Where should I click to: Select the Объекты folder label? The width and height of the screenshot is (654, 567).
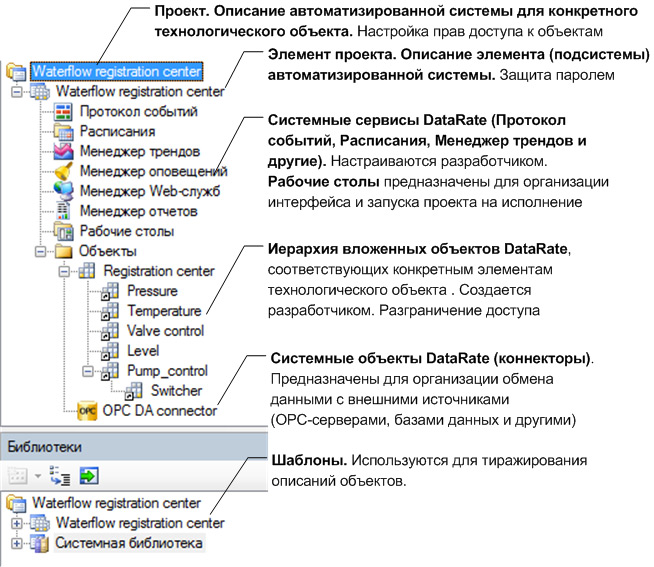click(108, 251)
